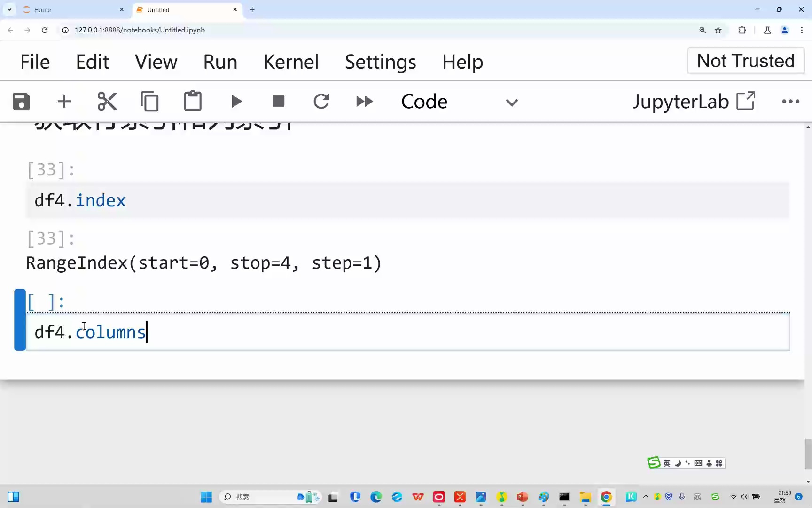The width and height of the screenshot is (812, 508).
Task: Copy the selected cell
Action: (150, 102)
